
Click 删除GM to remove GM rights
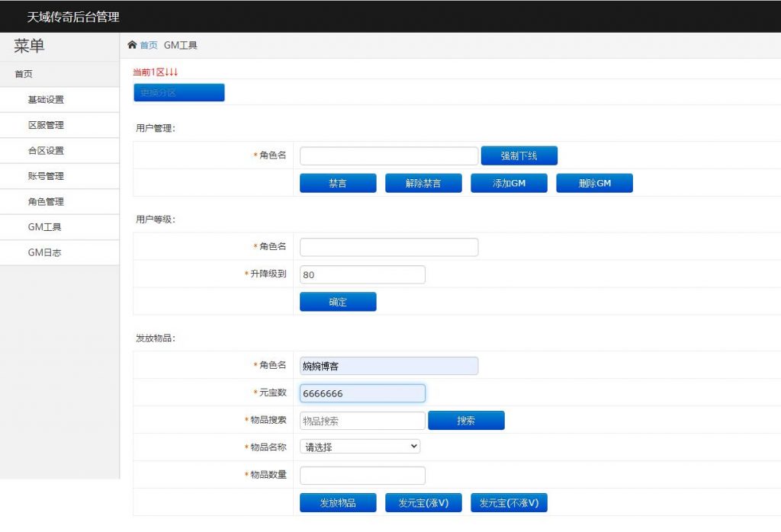tap(594, 183)
